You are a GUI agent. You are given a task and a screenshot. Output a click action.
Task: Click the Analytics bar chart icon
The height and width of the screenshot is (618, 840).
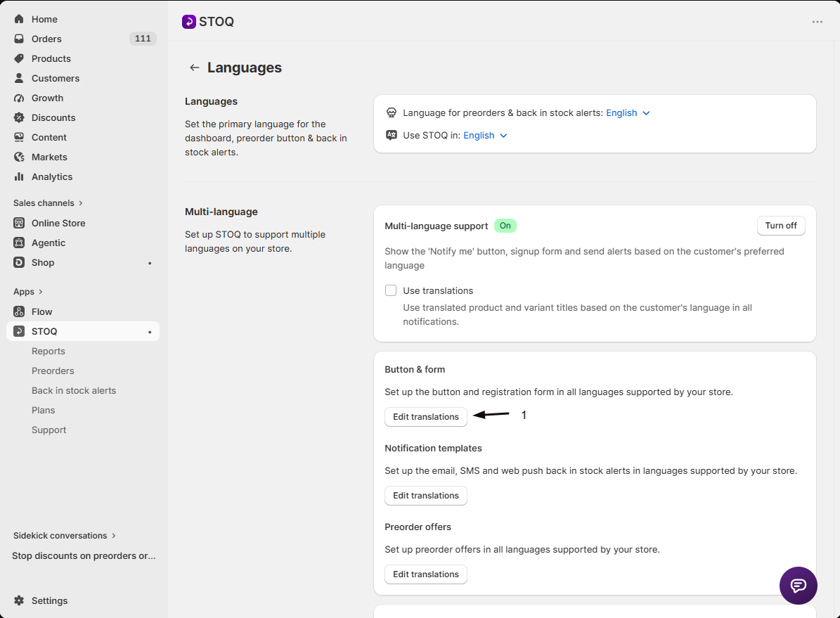point(19,176)
